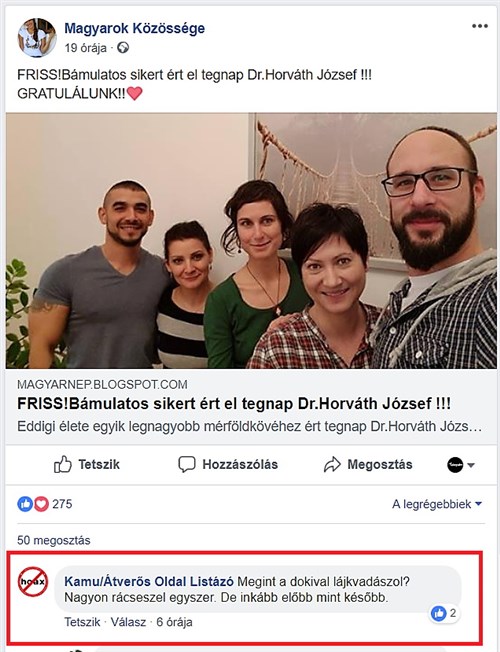Click the Hozzászólás speech bubble icon

[x=186, y=464]
